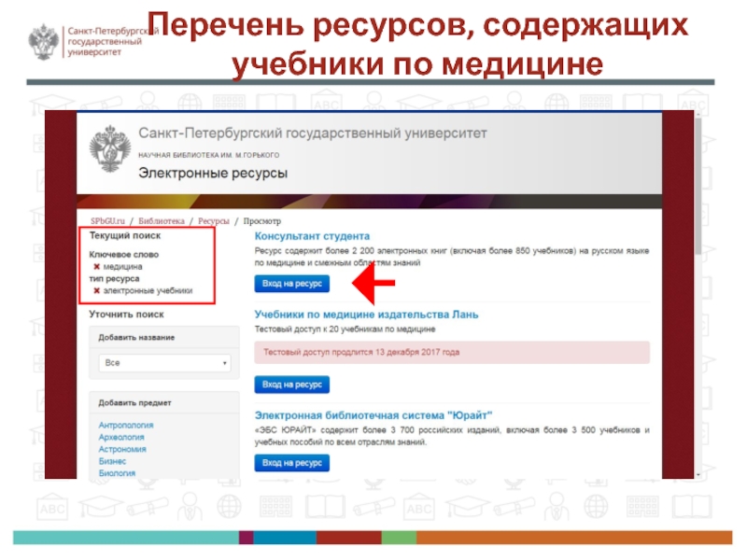Click the Текущий поиск heading
This screenshot has width=747, height=560.
click(x=125, y=235)
